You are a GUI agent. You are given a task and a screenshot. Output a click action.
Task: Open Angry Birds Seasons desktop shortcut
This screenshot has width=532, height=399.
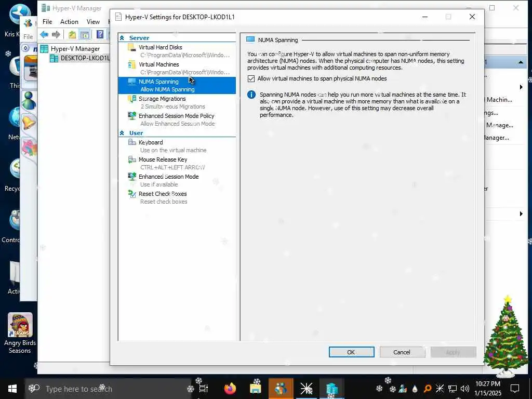(20, 333)
